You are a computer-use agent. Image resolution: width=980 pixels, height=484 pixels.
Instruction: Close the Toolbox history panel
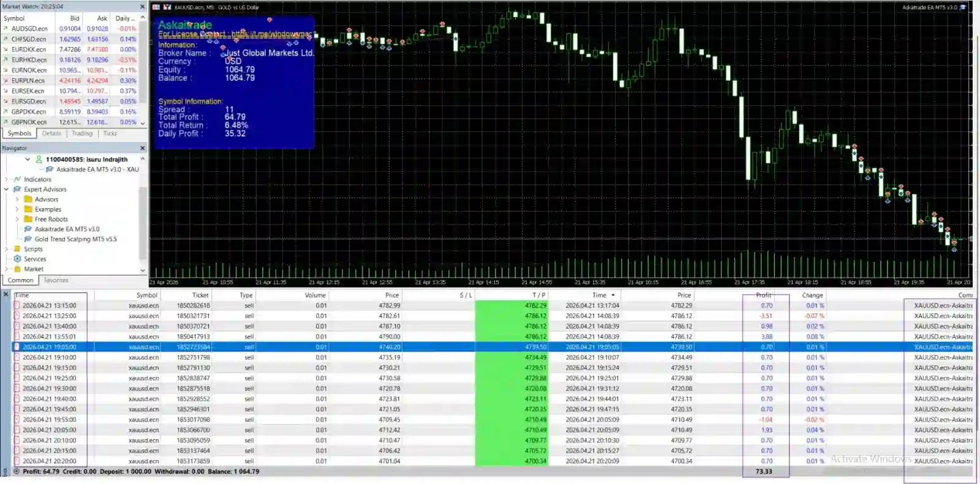(x=6, y=294)
